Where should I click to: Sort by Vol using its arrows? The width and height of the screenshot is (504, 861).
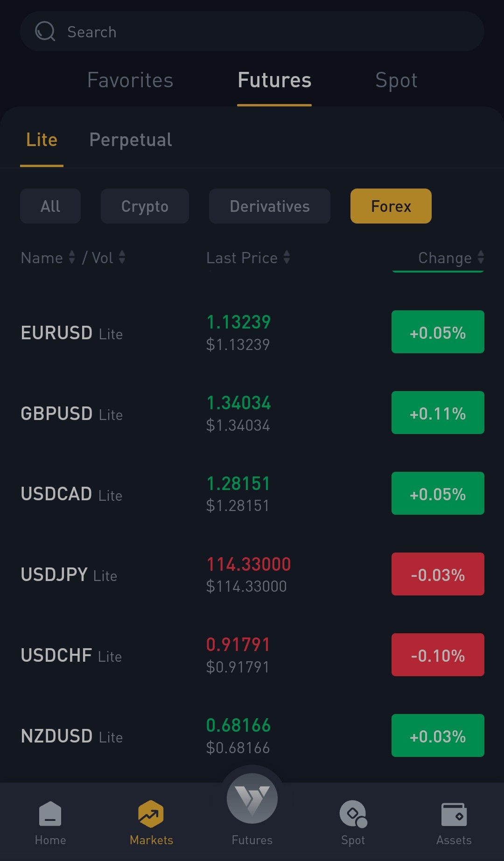(122, 257)
